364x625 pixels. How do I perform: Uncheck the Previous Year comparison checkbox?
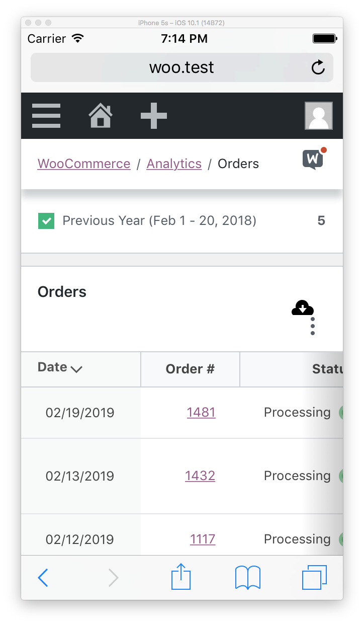[x=46, y=220]
